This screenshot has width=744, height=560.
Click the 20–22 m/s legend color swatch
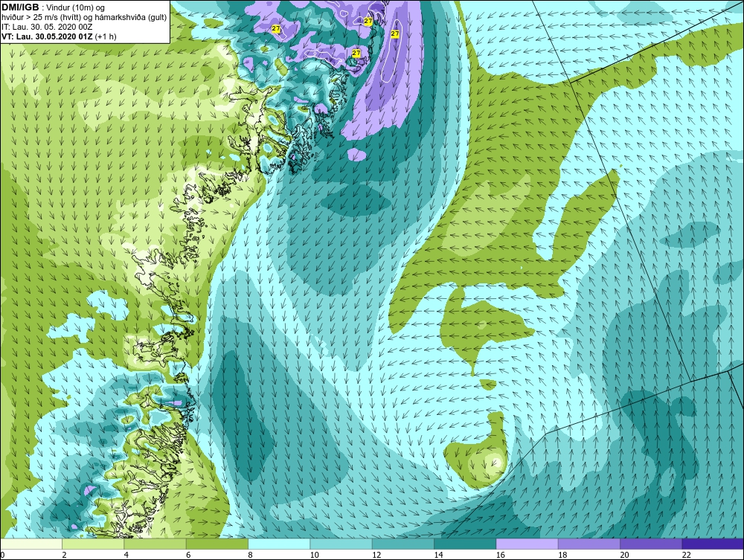(651, 544)
